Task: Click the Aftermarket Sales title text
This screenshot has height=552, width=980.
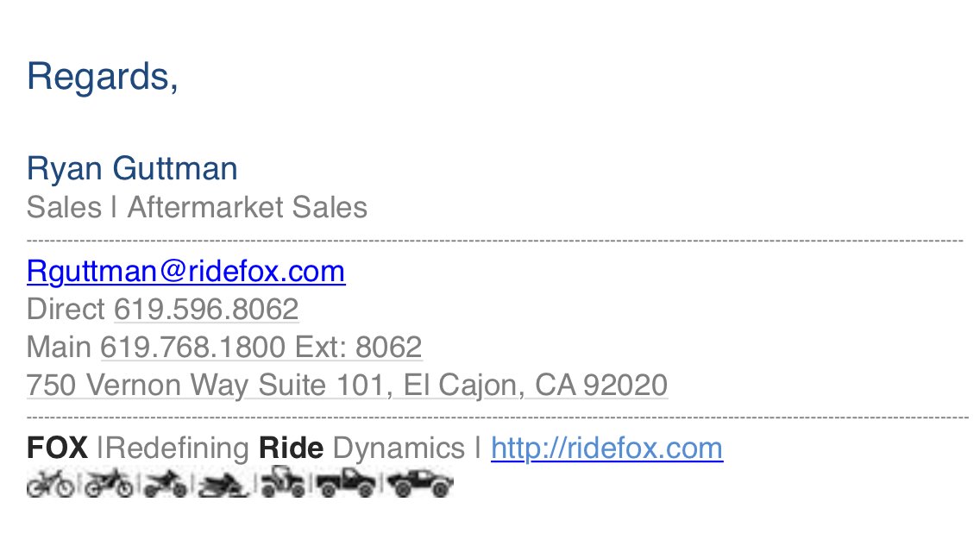Action: tap(248, 208)
